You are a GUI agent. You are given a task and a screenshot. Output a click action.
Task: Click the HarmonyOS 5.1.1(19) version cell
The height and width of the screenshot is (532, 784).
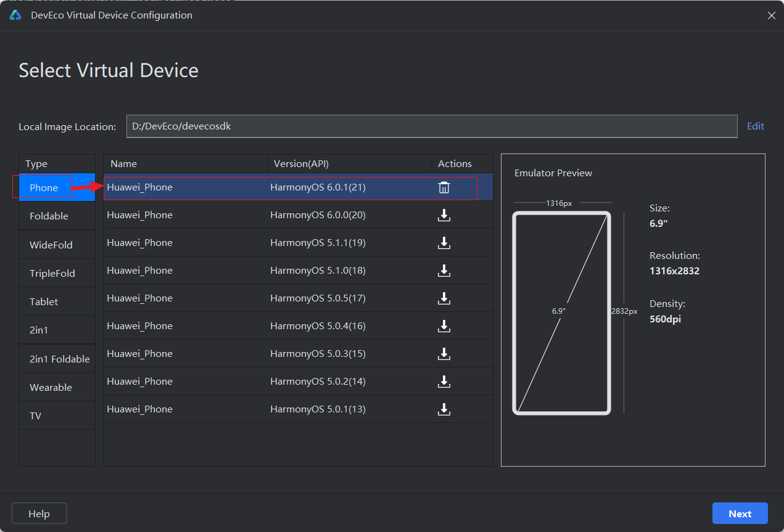point(318,243)
